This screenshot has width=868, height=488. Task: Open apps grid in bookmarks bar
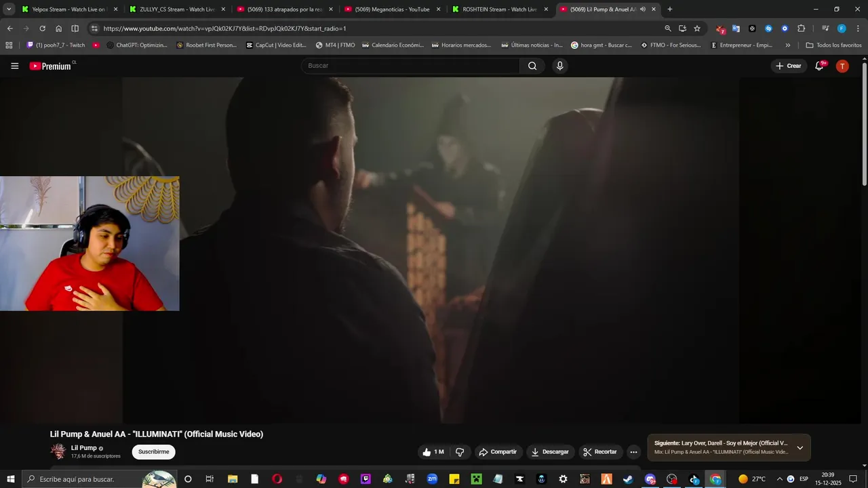(9, 45)
